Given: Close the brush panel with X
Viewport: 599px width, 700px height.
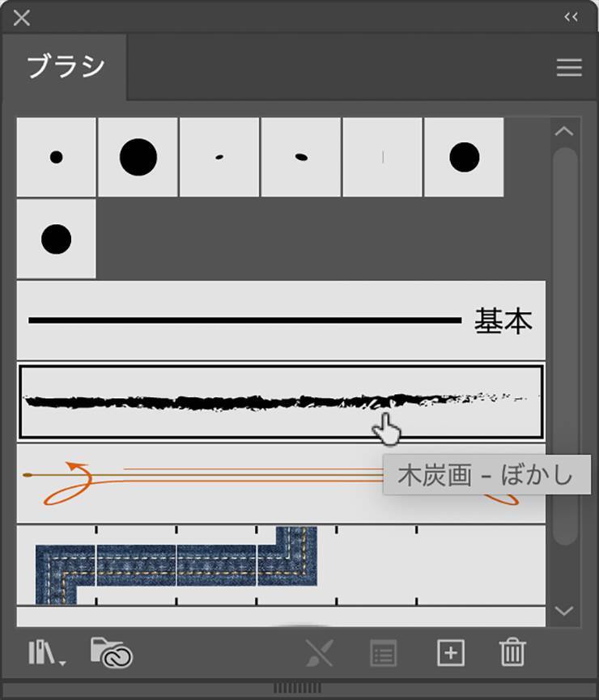Looking at the screenshot, I should [21, 19].
